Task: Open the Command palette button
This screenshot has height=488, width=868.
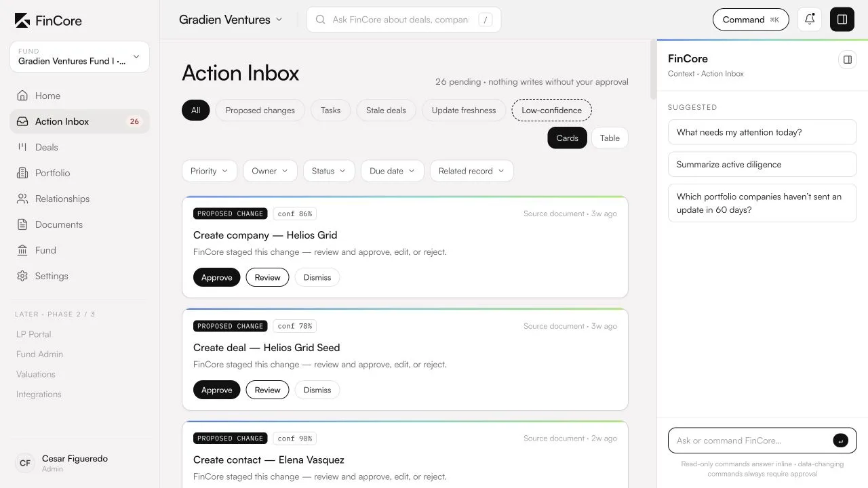Action: point(751,20)
